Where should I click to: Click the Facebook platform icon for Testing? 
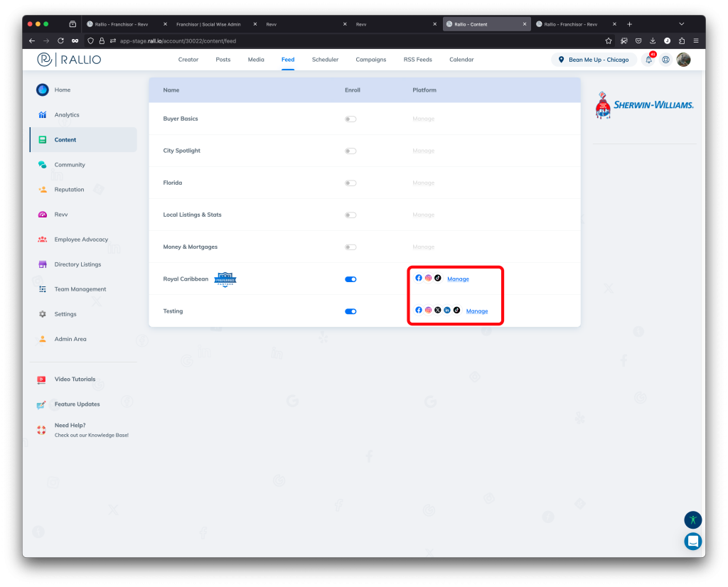(419, 310)
